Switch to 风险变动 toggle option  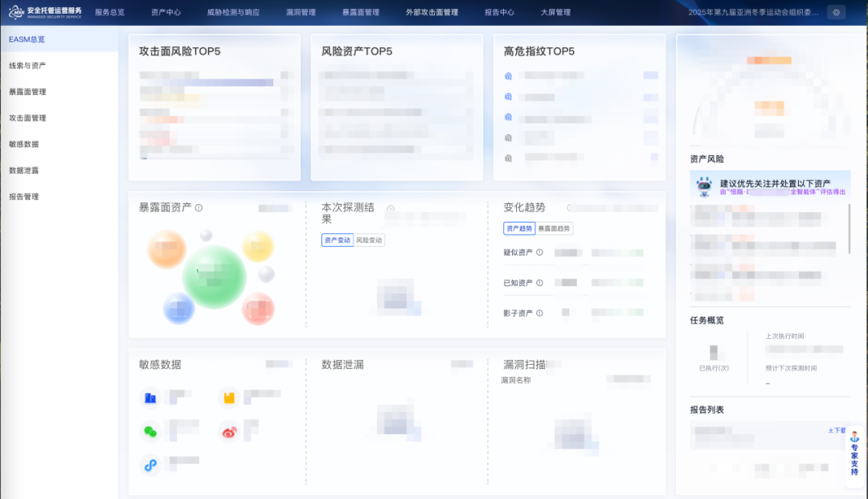tap(370, 240)
